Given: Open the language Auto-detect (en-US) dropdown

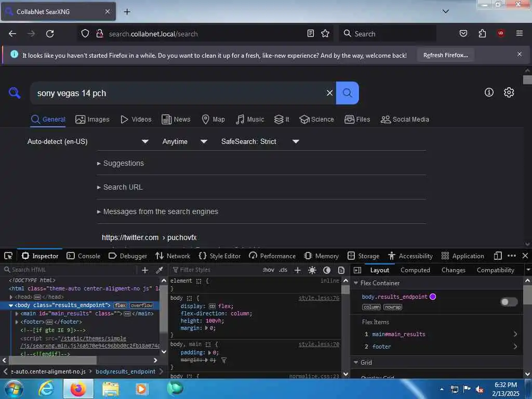Looking at the screenshot, I should pyautogui.click(x=88, y=141).
